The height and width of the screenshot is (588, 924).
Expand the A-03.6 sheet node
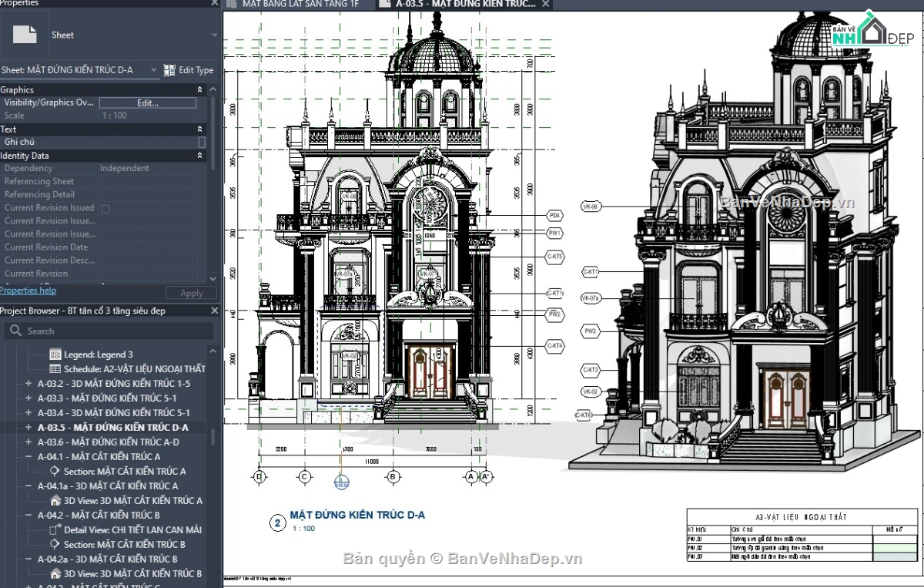tap(28, 442)
